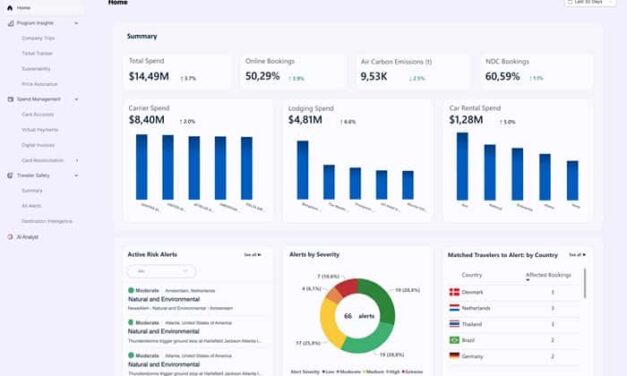Open Digital Invoices in the sidebar
The width and height of the screenshot is (627, 376).
[38, 145]
